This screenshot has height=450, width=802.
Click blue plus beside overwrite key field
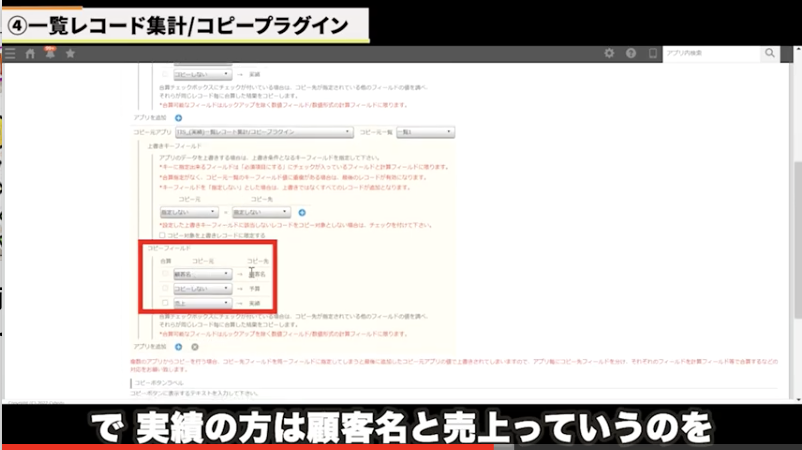tap(301, 212)
